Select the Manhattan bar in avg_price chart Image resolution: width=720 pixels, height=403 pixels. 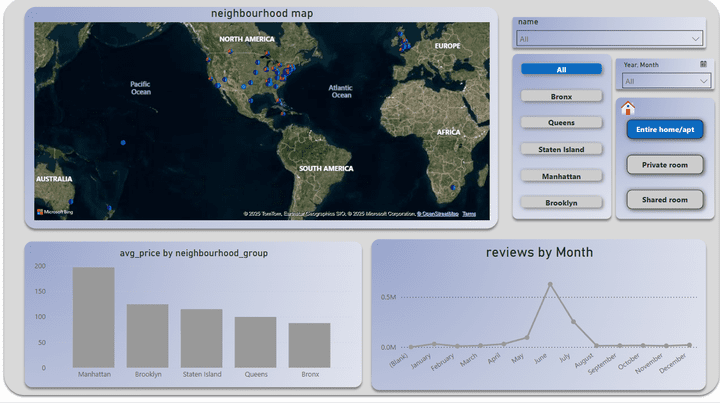[93, 317]
